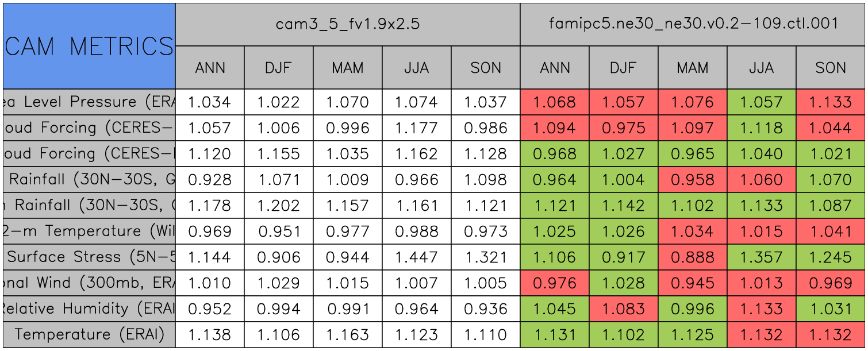
Task: Select the 1.202 Rainfall DJF cell
Action: (x=278, y=205)
